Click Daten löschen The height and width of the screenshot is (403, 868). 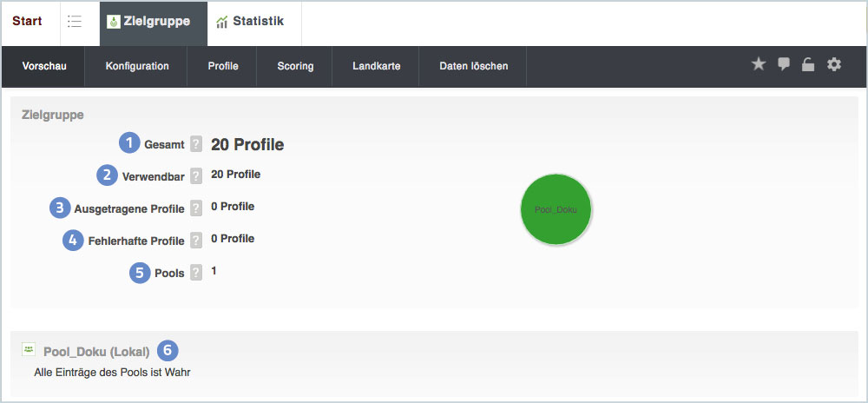473,66
